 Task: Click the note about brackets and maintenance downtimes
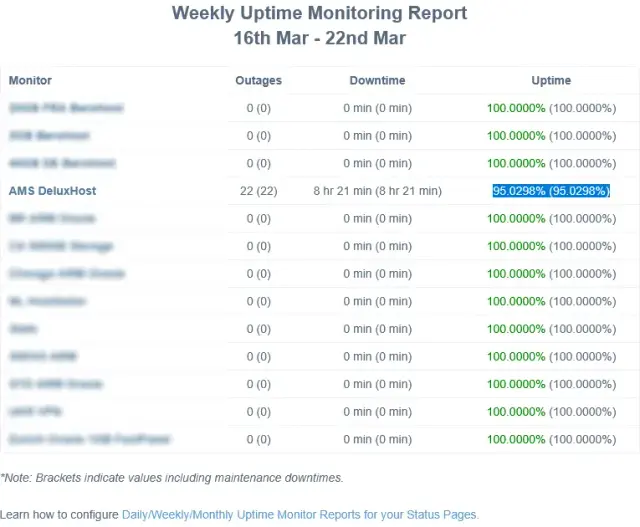(172, 478)
